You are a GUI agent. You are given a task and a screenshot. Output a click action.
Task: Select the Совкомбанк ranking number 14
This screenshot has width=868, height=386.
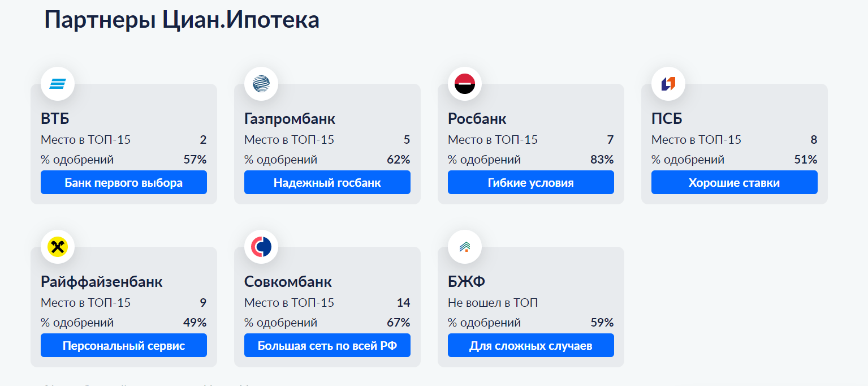[403, 302]
